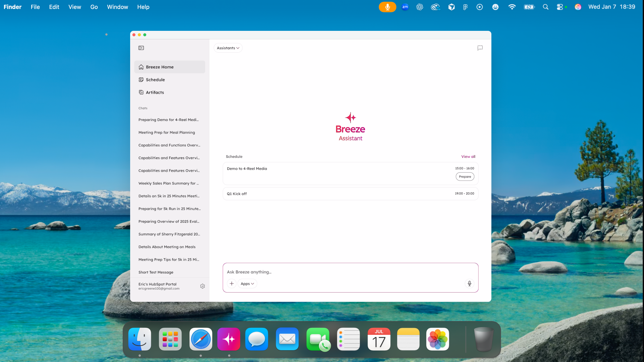
Task: Click the date and time in menu bar
Action: click(612, 7)
